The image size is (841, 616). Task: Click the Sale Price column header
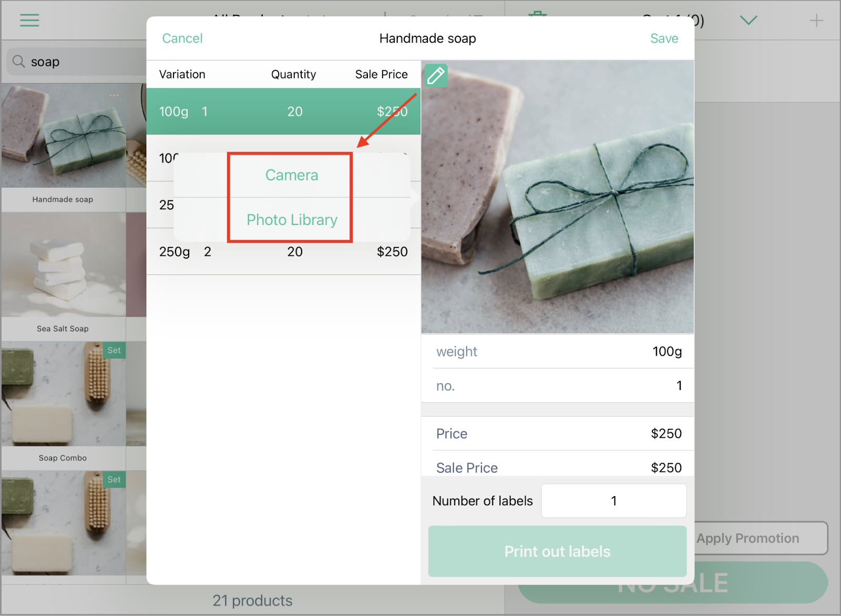(381, 75)
